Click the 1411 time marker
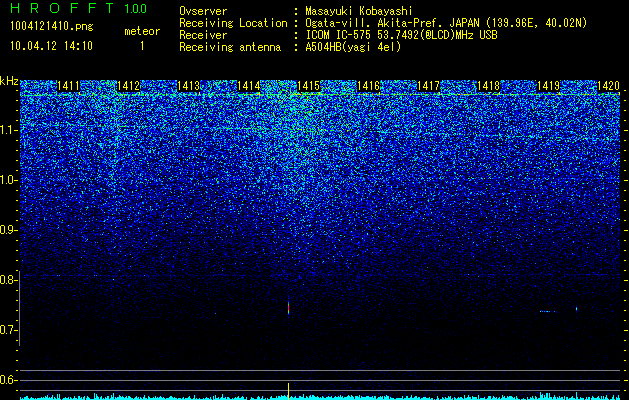629x400 pixels. pos(68,86)
